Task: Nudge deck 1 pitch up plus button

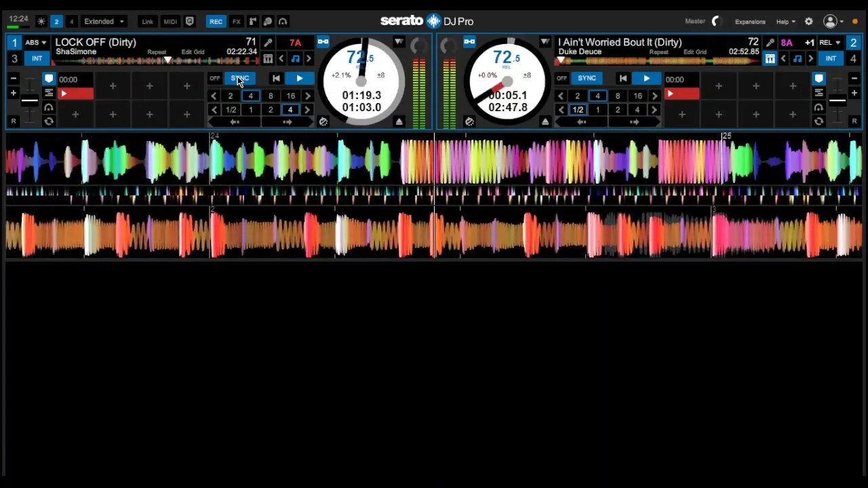Action: coord(13,93)
